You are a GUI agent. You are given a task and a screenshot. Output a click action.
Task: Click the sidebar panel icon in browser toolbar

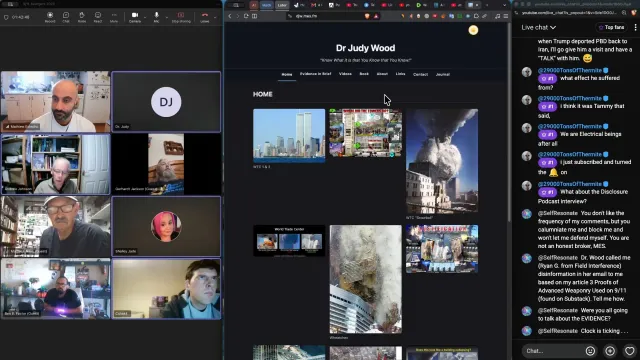[x=254, y=16]
